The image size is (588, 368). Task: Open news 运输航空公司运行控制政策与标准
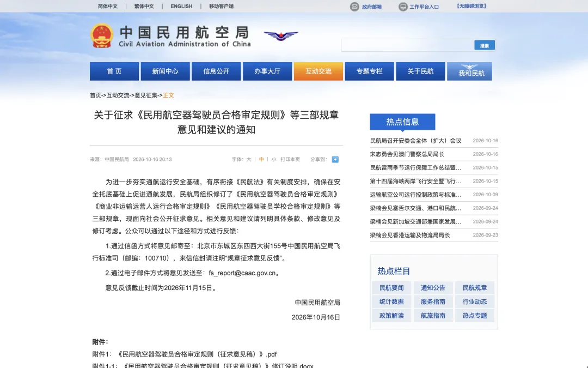415,195
